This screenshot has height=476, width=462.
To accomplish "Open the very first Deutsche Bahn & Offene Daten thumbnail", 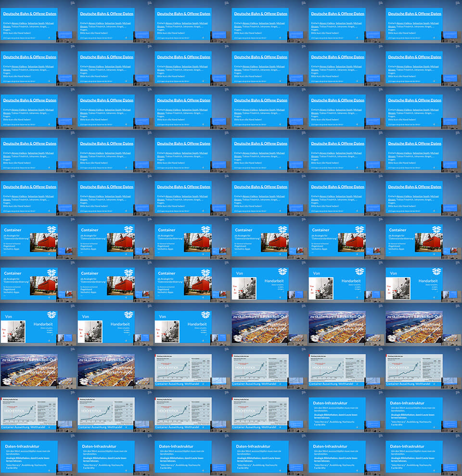I will [38, 22].
